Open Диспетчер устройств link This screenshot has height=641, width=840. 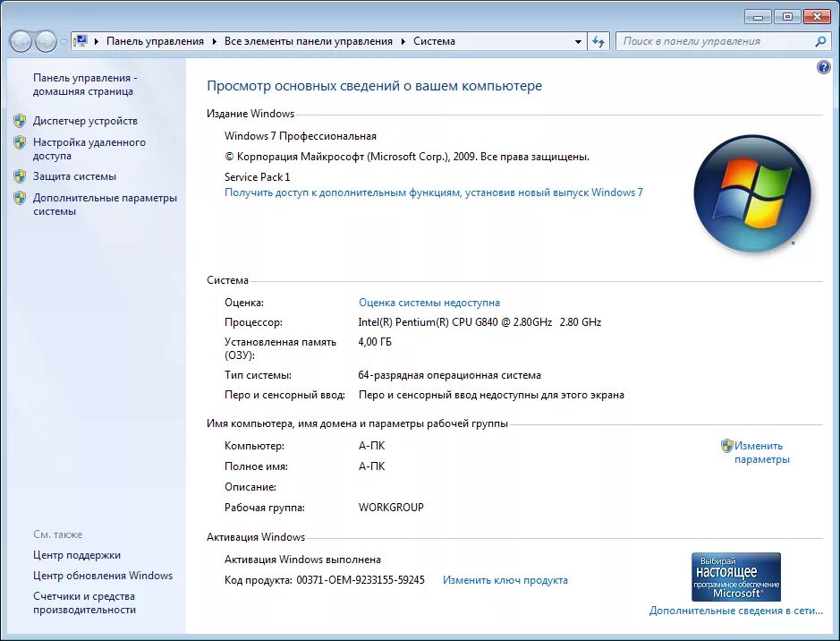[x=85, y=121]
